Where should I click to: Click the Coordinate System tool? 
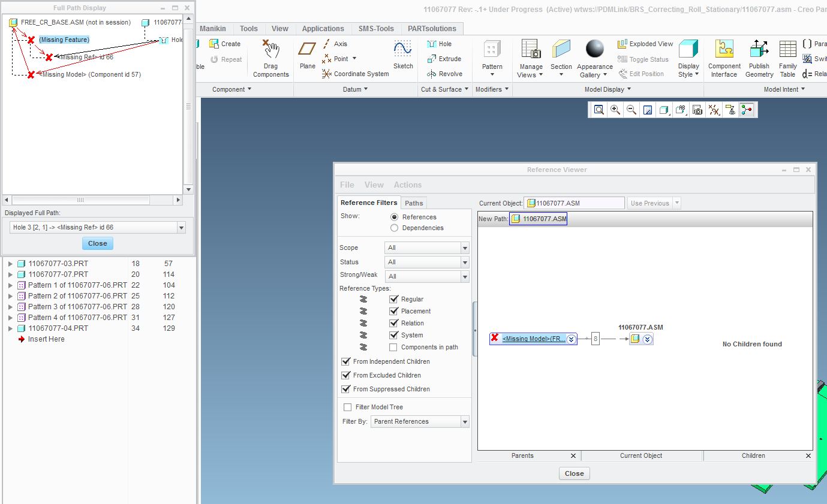[356, 74]
